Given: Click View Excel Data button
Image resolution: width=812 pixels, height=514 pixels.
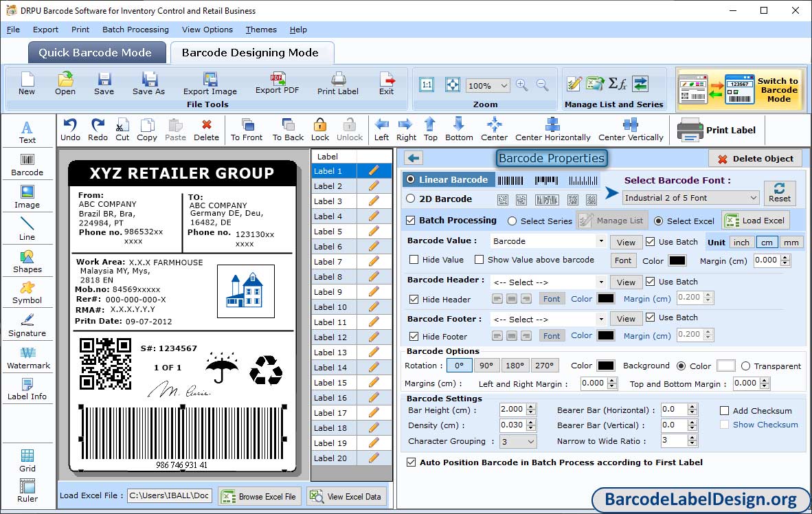Looking at the screenshot, I should [x=346, y=496].
